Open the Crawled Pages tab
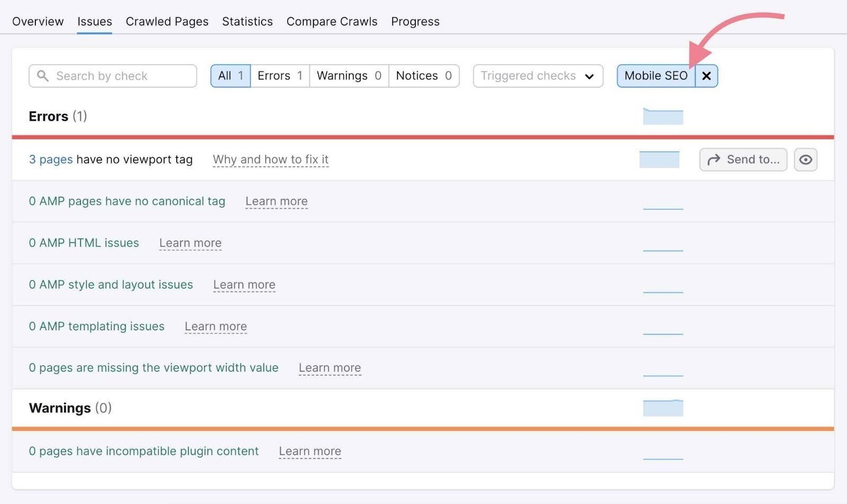Viewport: 847px width, 504px height. click(x=167, y=21)
